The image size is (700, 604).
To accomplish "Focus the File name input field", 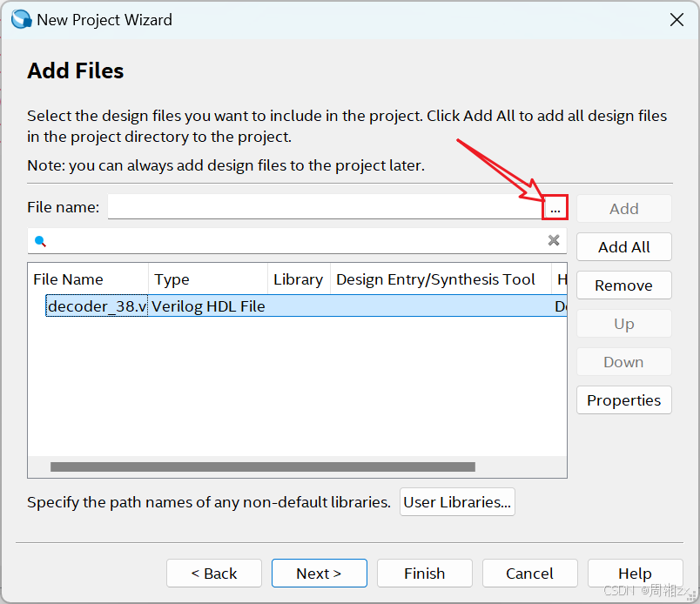I will 326,207.
